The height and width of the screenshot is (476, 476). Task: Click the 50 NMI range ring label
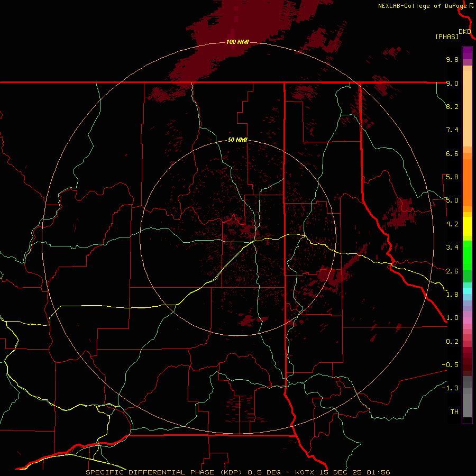pyautogui.click(x=237, y=140)
